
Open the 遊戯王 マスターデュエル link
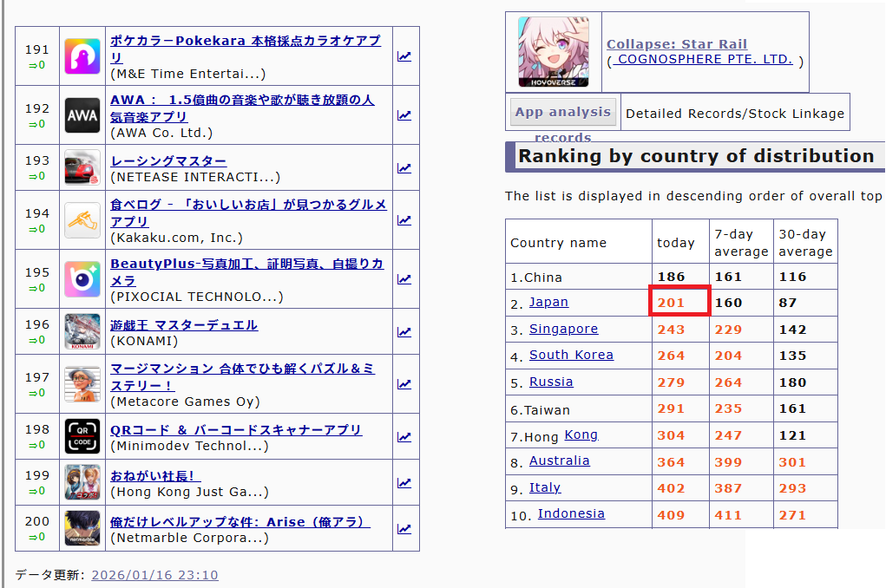(184, 325)
